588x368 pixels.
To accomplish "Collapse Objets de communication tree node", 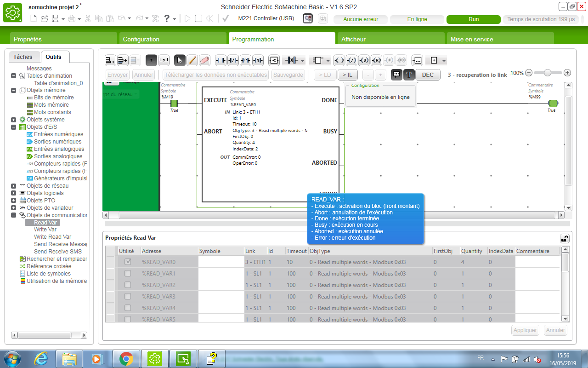I will [x=14, y=215].
